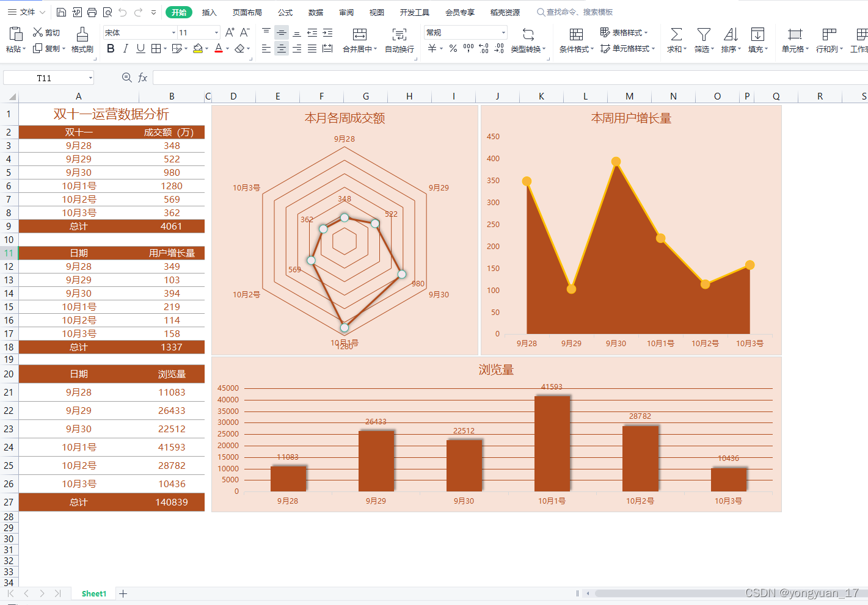Switch to the Review (审阅) tab
Screen dimensions: 868x605
[x=346, y=12]
